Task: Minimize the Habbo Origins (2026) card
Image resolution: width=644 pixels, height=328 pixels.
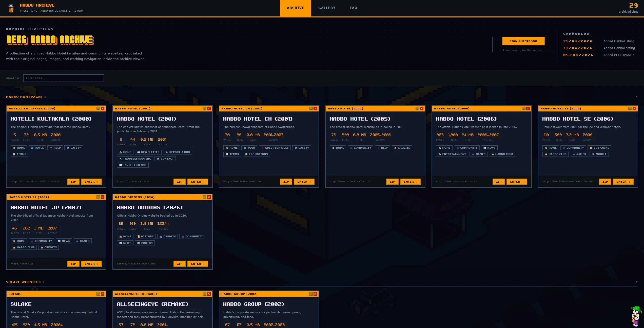Action: click(x=204, y=197)
